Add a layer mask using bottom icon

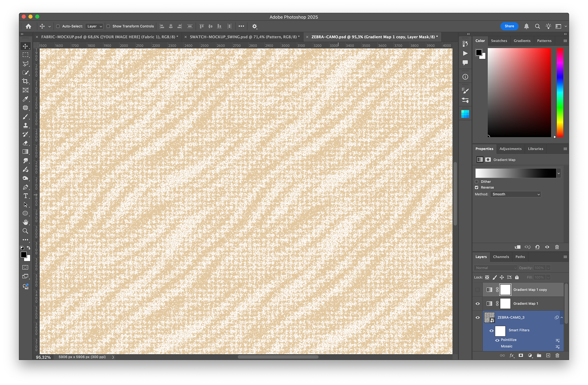point(521,355)
